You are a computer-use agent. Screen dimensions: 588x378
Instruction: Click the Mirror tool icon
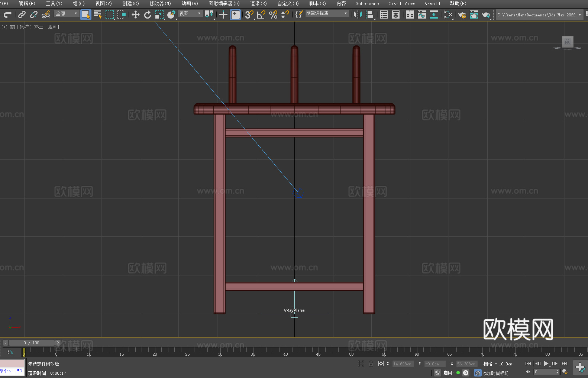358,14
